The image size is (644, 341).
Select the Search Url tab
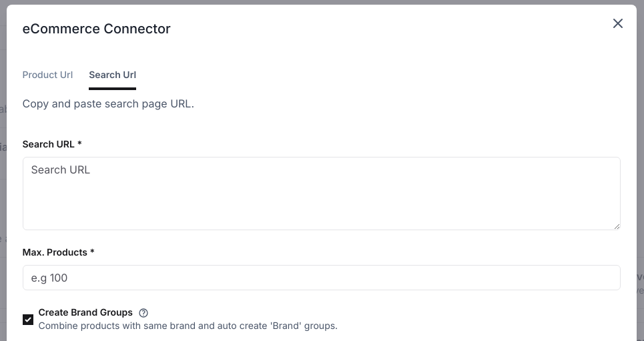point(112,75)
